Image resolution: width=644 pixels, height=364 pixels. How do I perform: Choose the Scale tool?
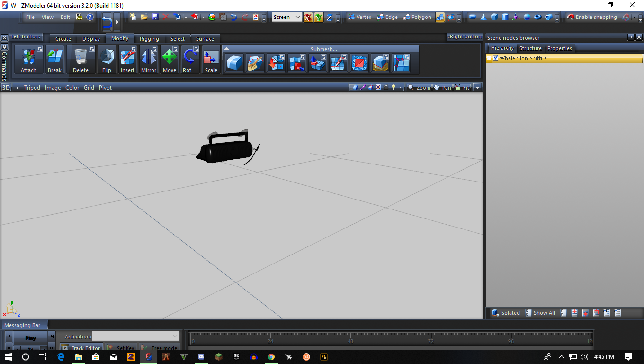pyautogui.click(x=211, y=60)
